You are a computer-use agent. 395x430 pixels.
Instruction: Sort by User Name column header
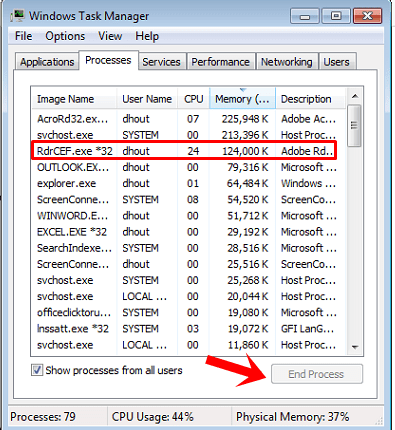[x=147, y=99]
